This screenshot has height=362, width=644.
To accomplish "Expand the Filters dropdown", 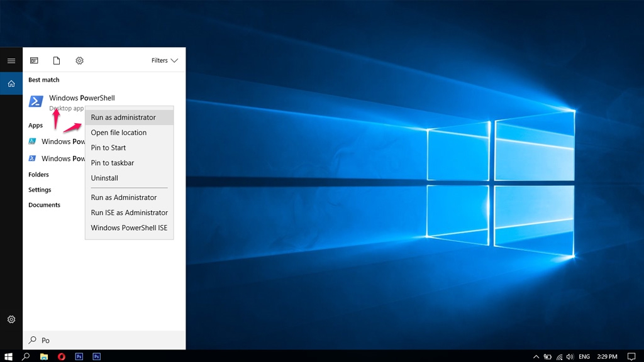I will pos(165,60).
